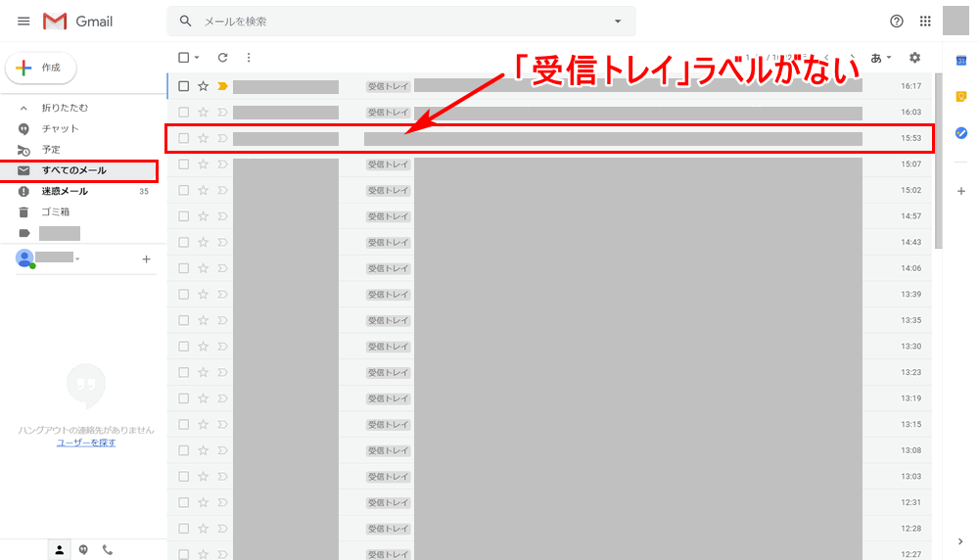Screen dimensions: 979x560
Task: Open 迷惑メール spam folder
Action: click(x=65, y=191)
